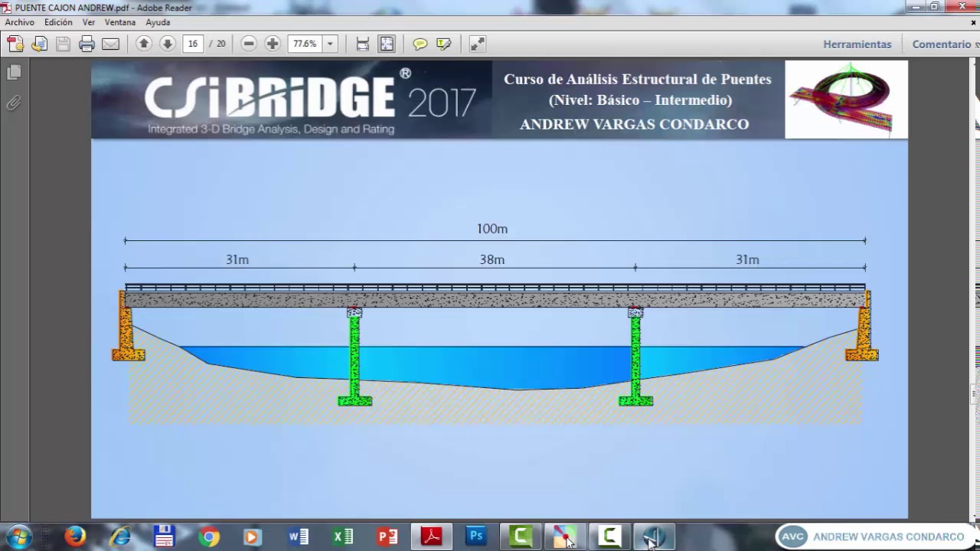Viewport: 980px width, 551px height.
Task: Go to previous page up arrow
Action: point(143,44)
